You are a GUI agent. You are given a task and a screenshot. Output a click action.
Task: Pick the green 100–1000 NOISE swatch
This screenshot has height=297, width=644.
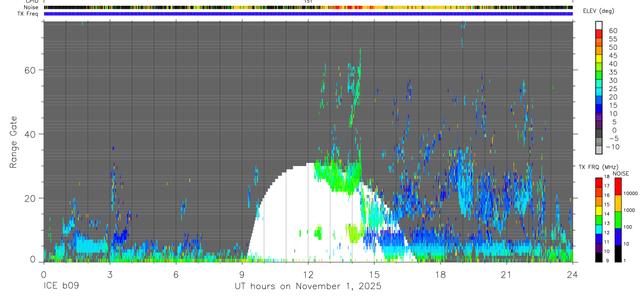618,220
